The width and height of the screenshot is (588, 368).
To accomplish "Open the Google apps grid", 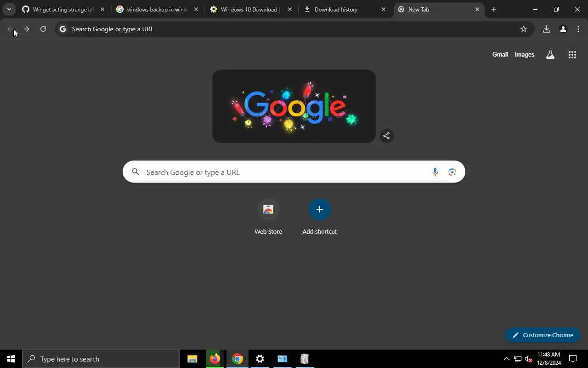I will coord(572,55).
